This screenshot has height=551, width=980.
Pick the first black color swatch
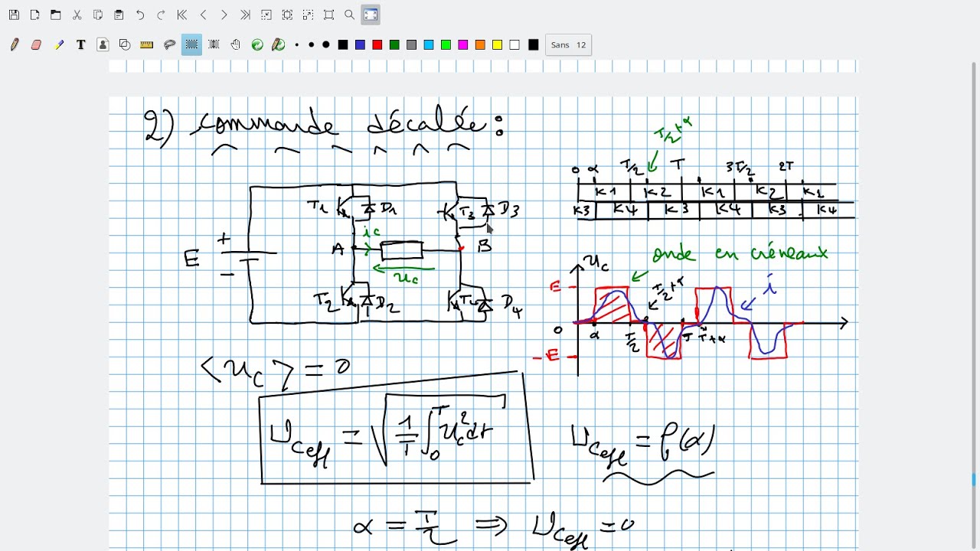pyautogui.click(x=343, y=45)
